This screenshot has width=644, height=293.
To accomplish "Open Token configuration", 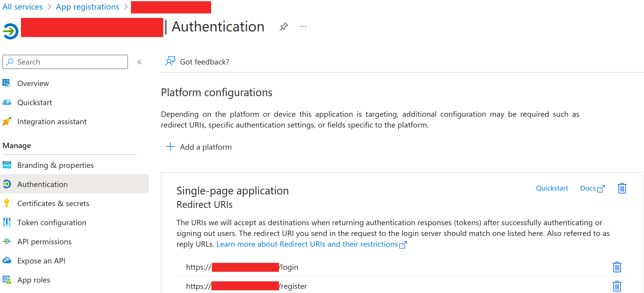I will (x=52, y=223).
